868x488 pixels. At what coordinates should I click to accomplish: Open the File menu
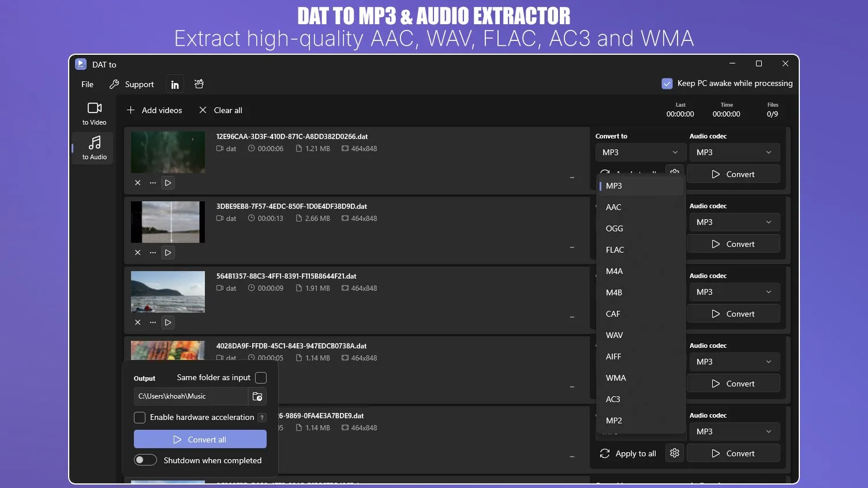click(87, 84)
